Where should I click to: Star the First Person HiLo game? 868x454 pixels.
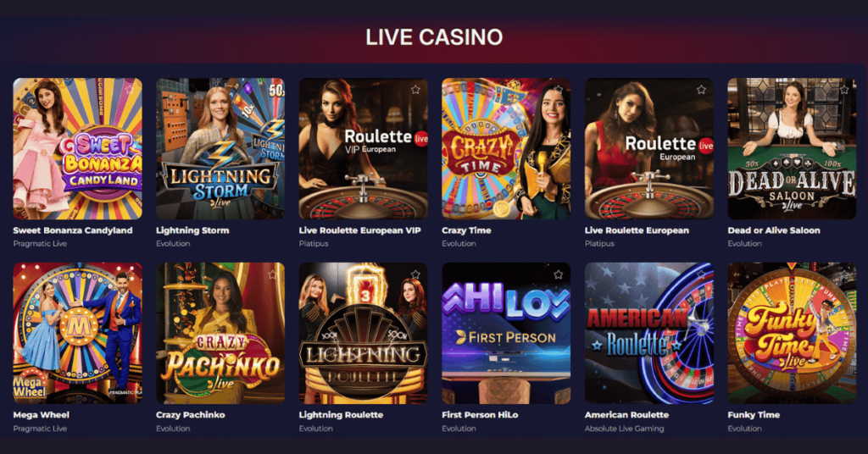(x=558, y=274)
